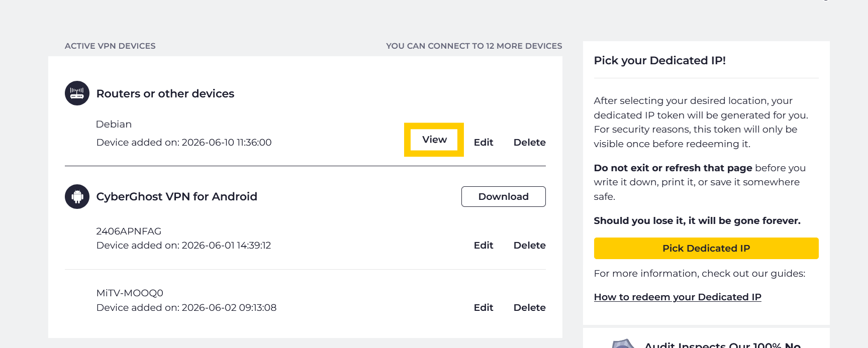
Task: Click Should you lose it warning text
Action: tap(697, 220)
